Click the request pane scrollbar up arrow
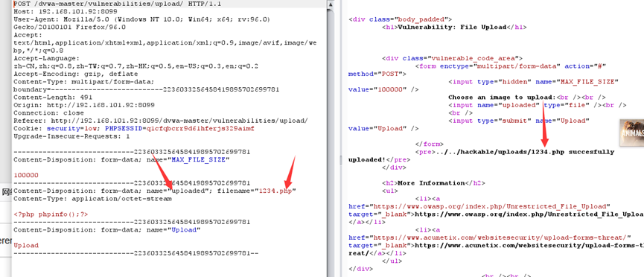This screenshot has height=277, width=644. point(331,5)
